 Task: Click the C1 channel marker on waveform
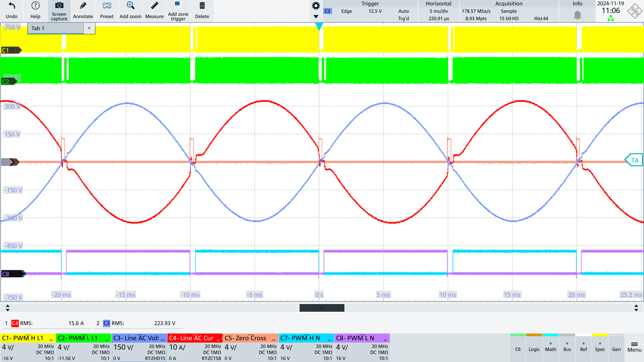(x=11, y=50)
